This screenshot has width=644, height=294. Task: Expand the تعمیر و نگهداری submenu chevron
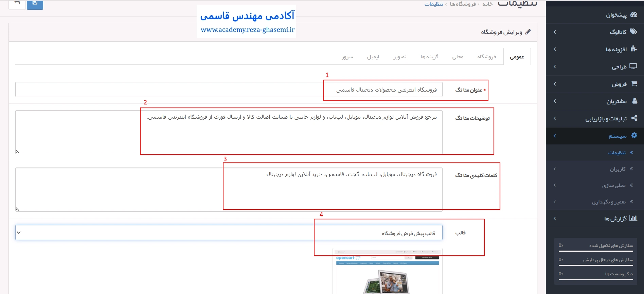[x=555, y=202]
